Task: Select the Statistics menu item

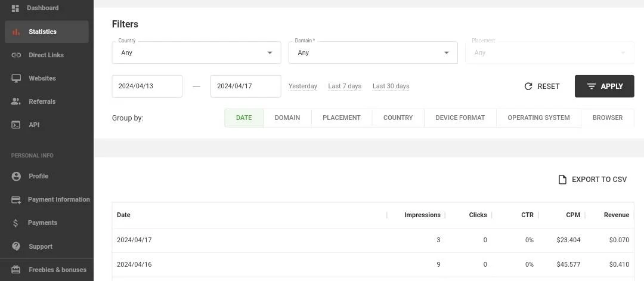Action: (47, 32)
